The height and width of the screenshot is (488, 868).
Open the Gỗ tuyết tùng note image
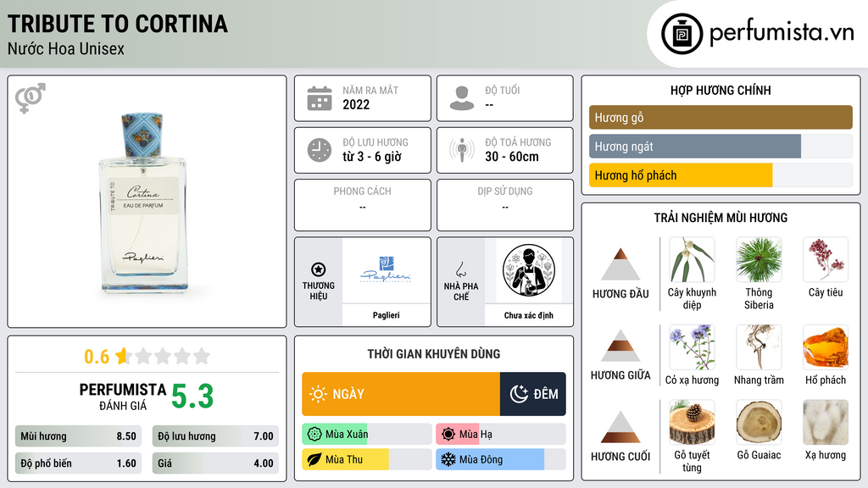click(x=692, y=423)
